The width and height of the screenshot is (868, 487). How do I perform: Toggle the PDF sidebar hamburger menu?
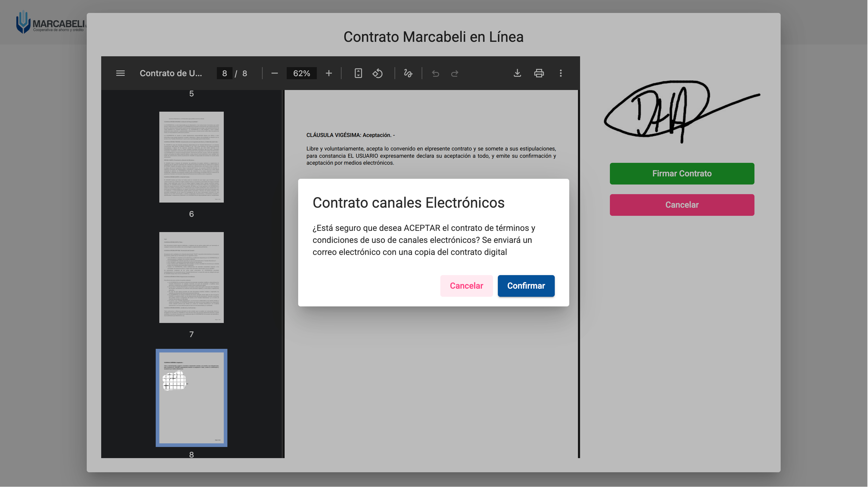click(x=120, y=73)
